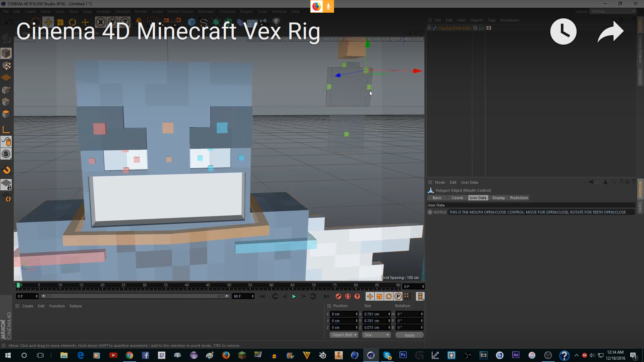Viewport: 644px width, 362px height.
Task: Click the Share arrow icon
Action: tap(610, 32)
